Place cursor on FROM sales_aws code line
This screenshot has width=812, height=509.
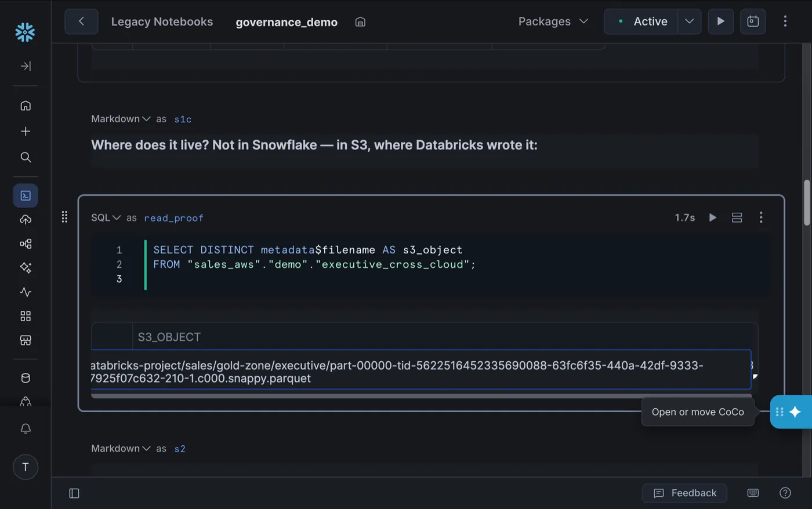[x=314, y=264]
